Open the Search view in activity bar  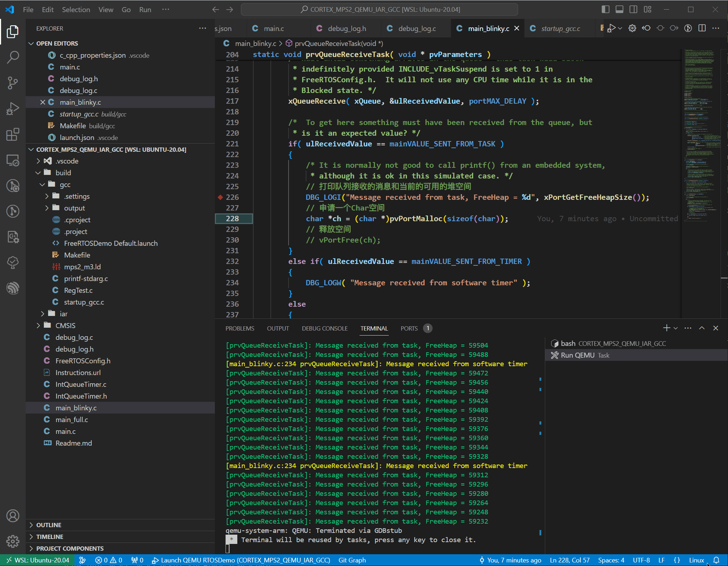coord(13,57)
